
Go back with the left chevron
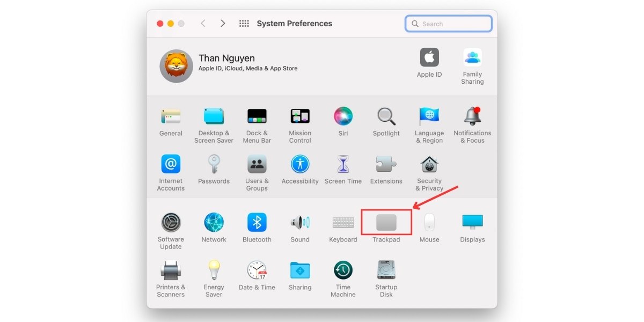pyautogui.click(x=203, y=24)
